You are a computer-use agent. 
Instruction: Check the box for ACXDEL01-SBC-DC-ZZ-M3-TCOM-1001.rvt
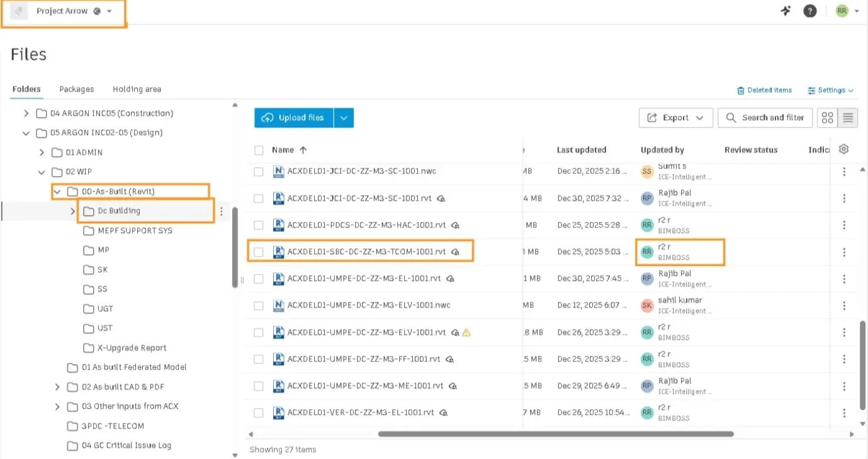[259, 252]
